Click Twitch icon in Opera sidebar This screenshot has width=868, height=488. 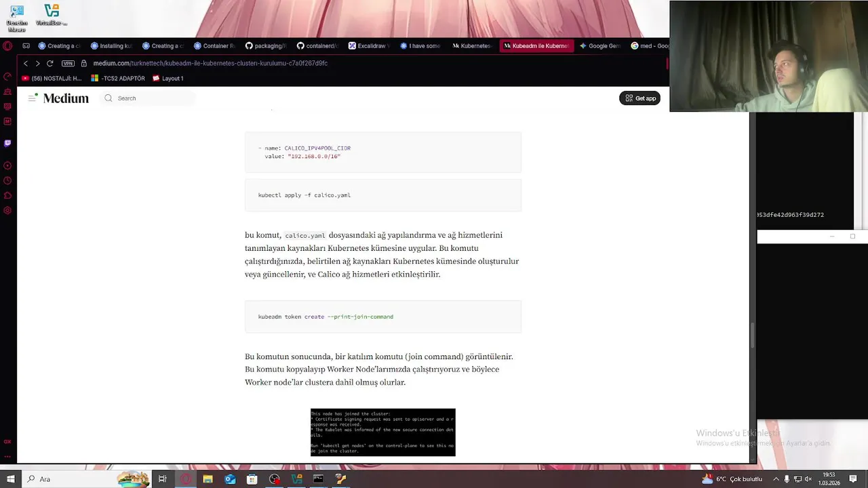point(7,143)
